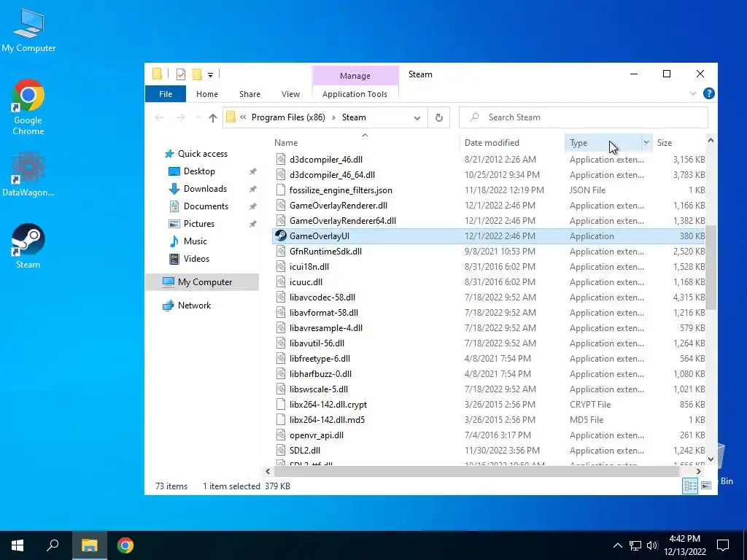The height and width of the screenshot is (560, 747).
Task: Open the File menu
Action: pyautogui.click(x=166, y=94)
